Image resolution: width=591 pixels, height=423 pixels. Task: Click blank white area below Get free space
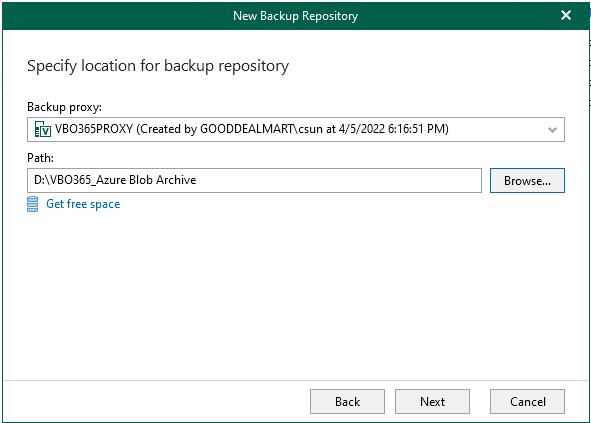click(x=296, y=294)
